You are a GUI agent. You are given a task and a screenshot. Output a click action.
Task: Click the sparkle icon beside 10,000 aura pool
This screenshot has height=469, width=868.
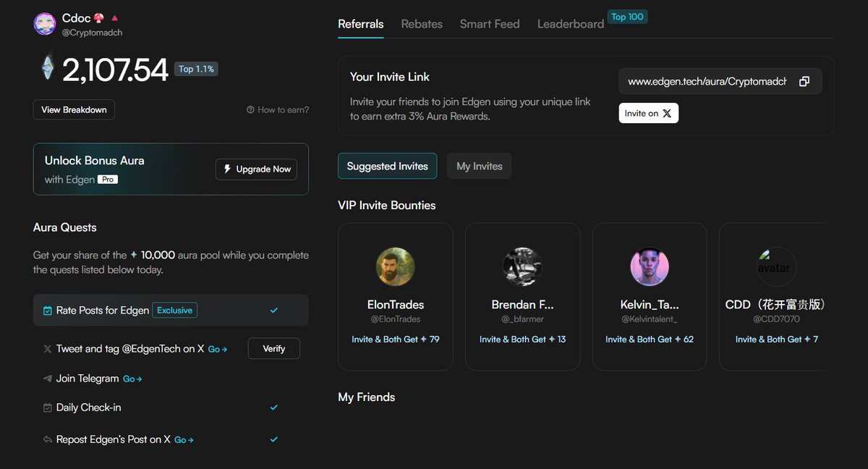134,255
